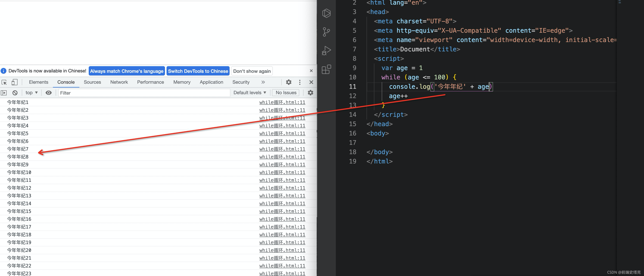
Task: Click the Don't show again button
Action: (x=252, y=71)
